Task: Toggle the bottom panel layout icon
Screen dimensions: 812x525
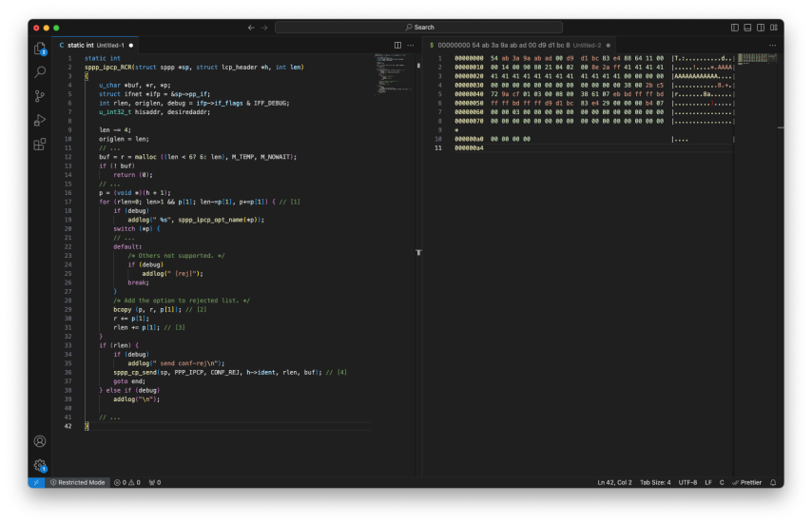Action: [x=747, y=28]
